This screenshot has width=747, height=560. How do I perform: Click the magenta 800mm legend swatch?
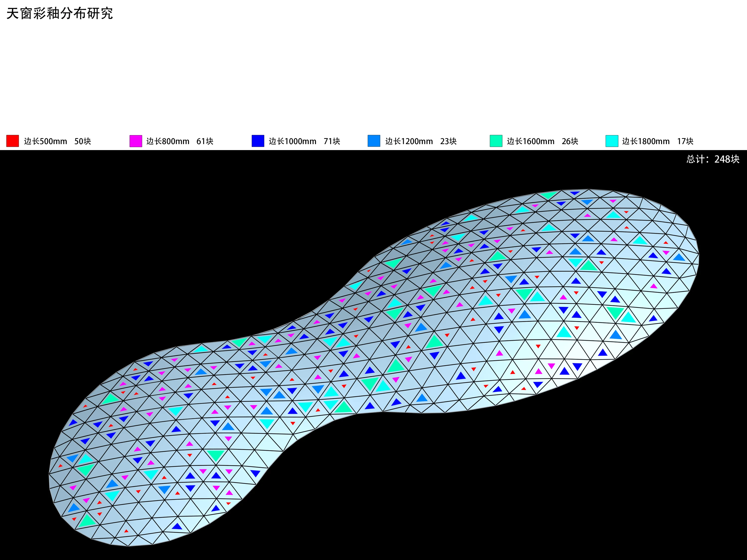pos(136,141)
